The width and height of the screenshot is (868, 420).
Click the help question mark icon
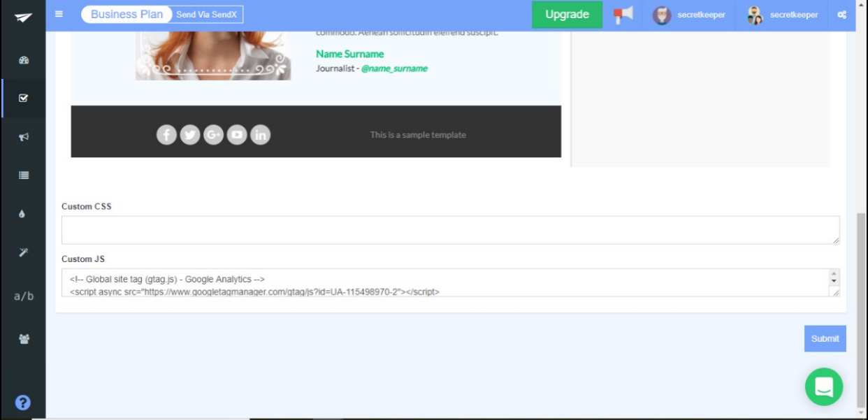(23, 403)
